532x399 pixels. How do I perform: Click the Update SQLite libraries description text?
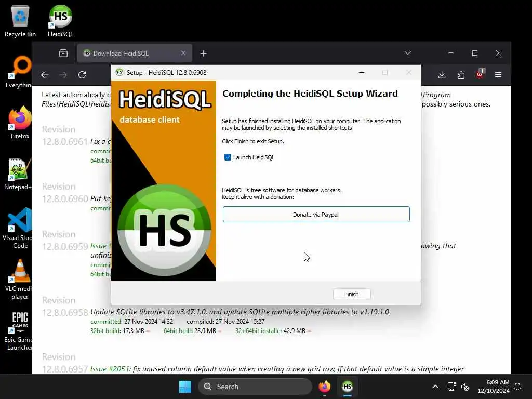[x=240, y=312]
